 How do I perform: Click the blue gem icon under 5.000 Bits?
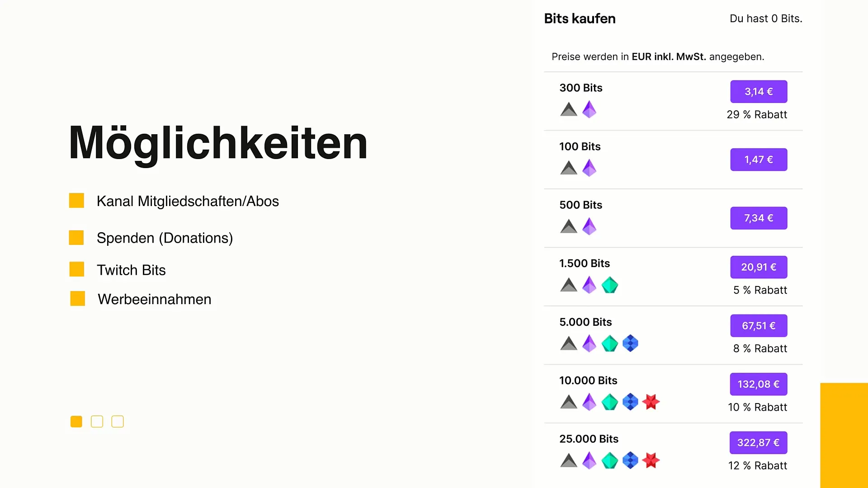pos(630,343)
